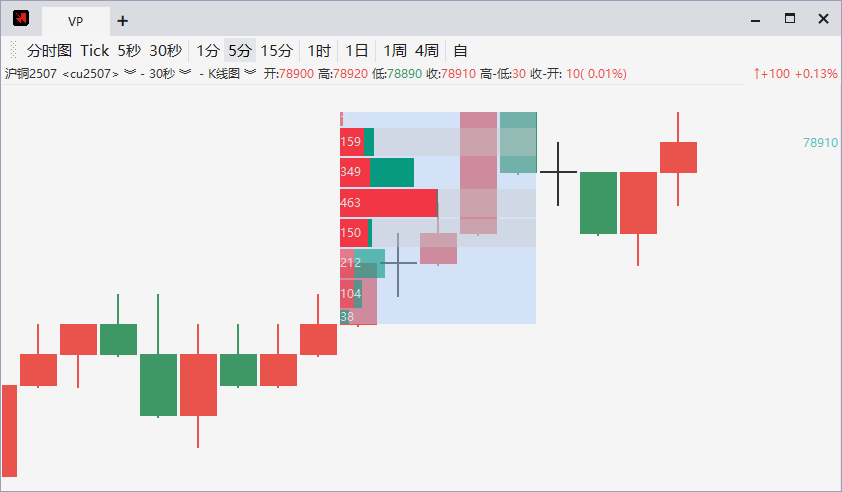Open a new tab with plus icon
This screenshot has height=492, width=842.
[122, 20]
